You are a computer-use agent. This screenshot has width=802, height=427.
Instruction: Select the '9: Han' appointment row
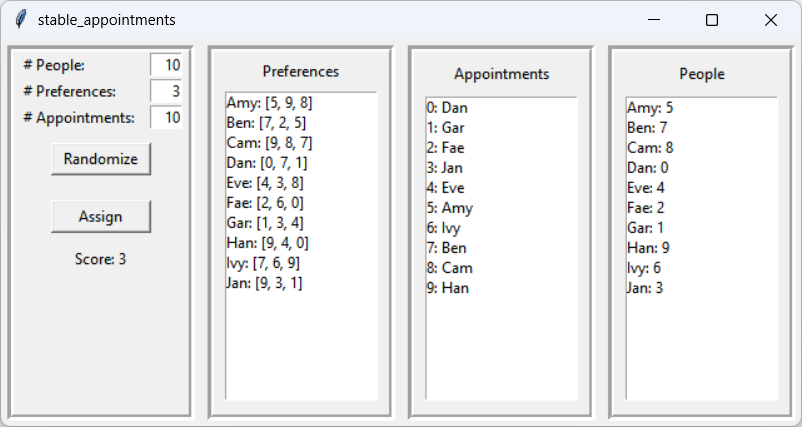tap(447, 288)
